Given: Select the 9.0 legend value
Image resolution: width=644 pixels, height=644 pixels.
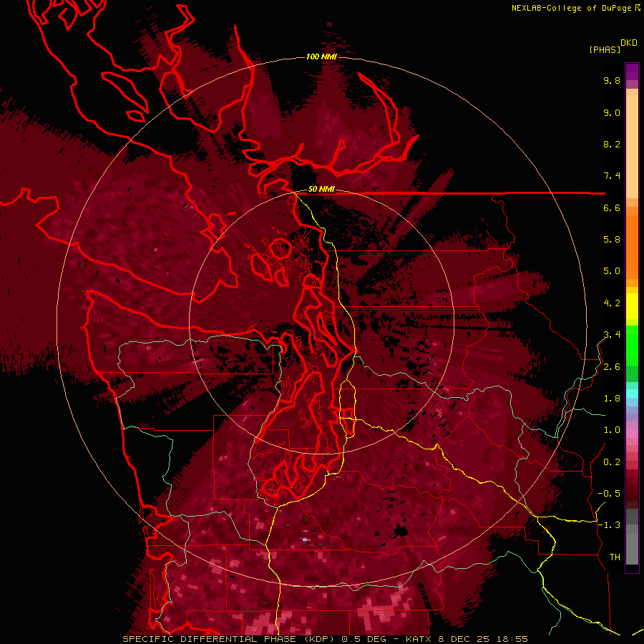Looking at the screenshot, I should 612,112.
